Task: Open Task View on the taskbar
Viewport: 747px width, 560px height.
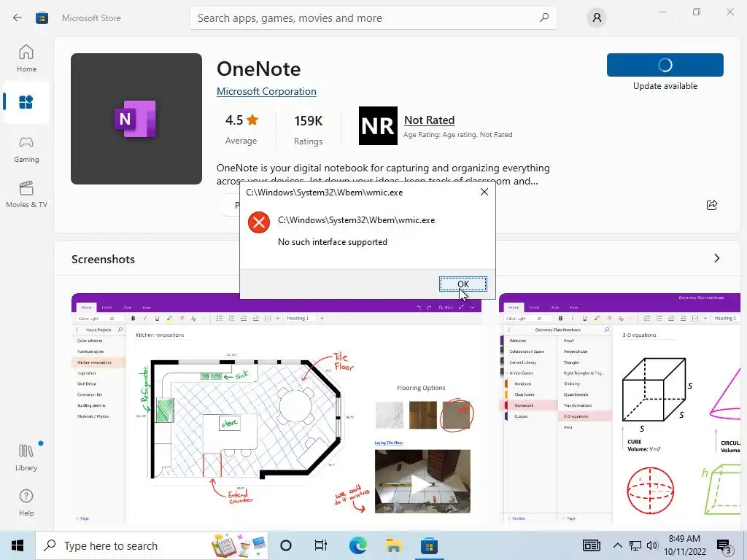Action: 321,545
